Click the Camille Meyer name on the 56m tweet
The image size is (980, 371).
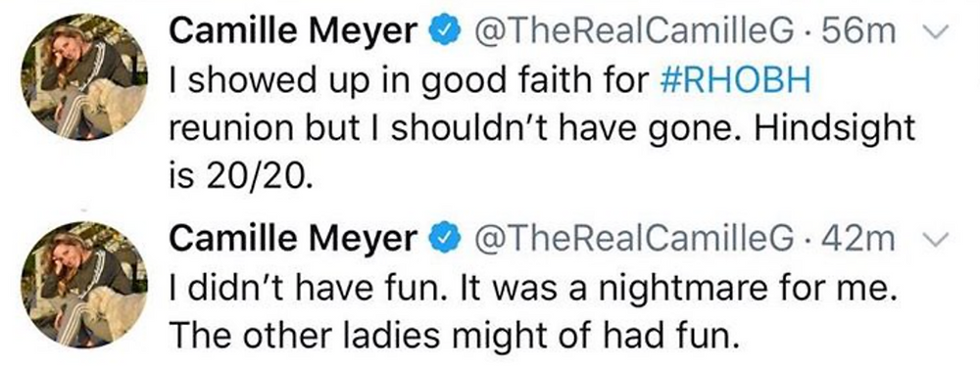[x=294, y=32]
